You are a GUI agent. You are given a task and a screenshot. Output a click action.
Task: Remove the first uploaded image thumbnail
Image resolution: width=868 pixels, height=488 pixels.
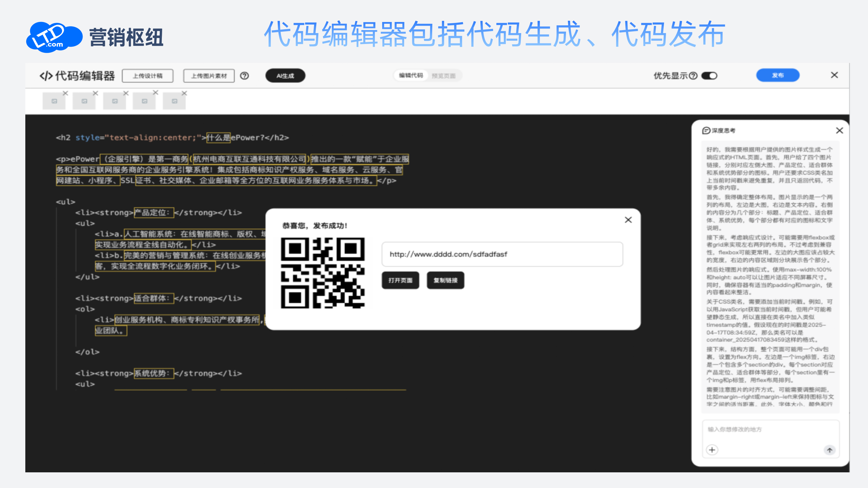[65, 93]
